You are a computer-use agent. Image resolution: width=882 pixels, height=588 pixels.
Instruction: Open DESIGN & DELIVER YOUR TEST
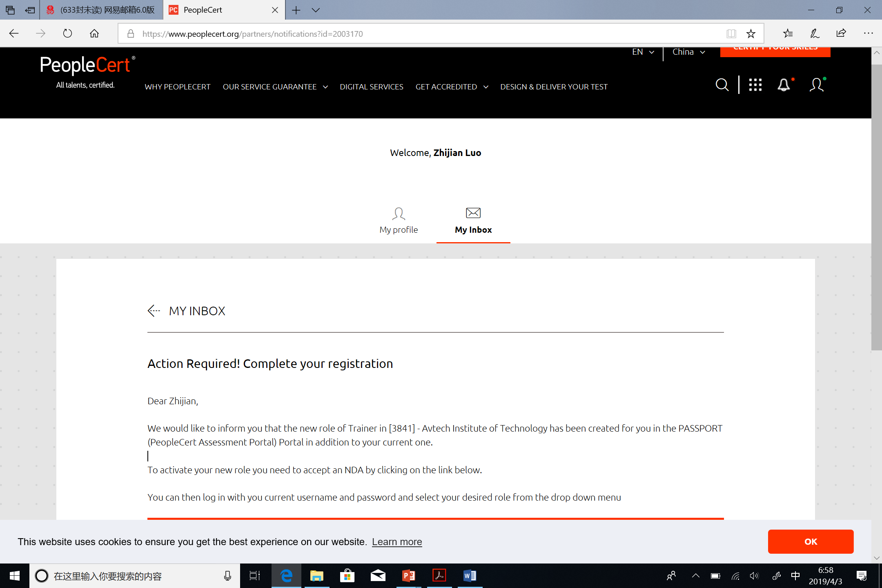pos(554,87)
